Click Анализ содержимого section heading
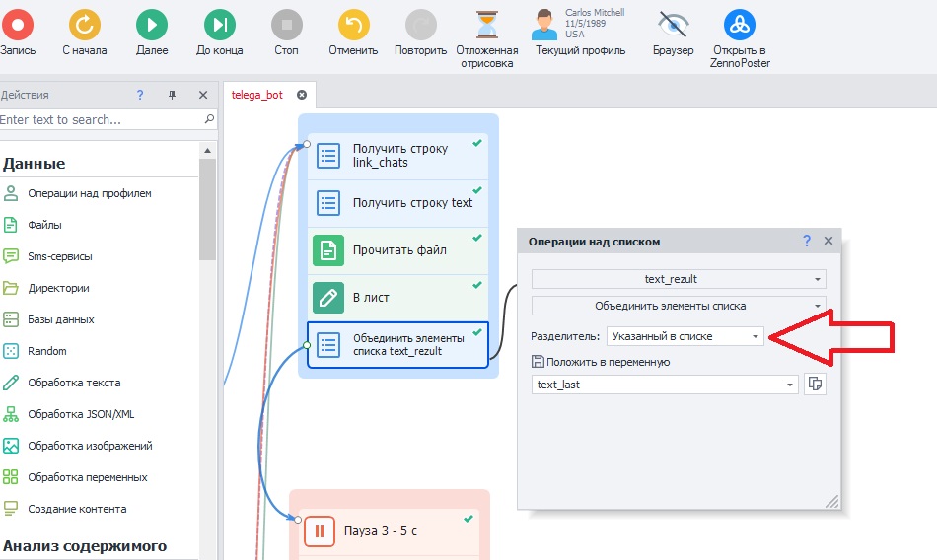The width and height of the screenshot is (937, 560). point(85,545)
